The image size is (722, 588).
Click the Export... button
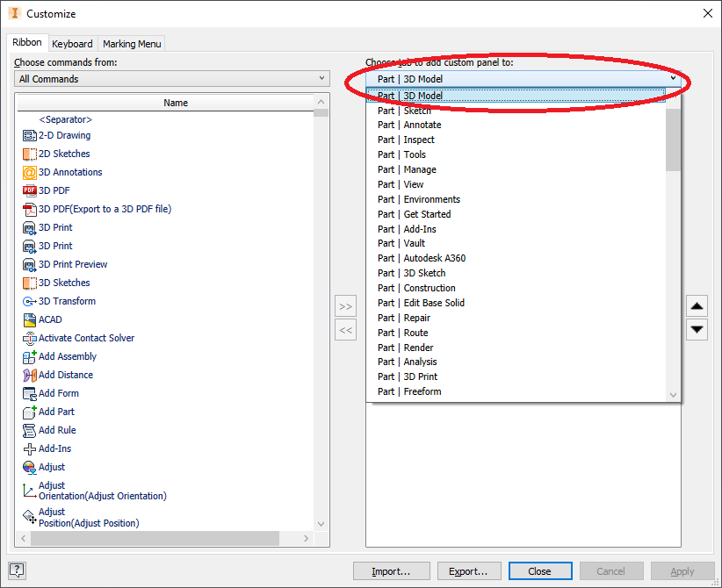click(x=469, y=571)
